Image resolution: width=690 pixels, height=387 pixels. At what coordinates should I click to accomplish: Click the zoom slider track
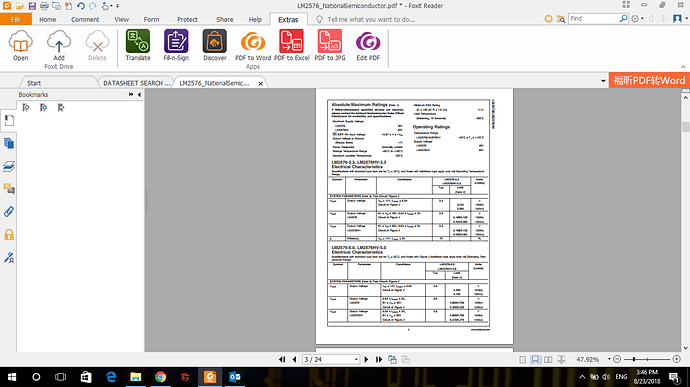[x=647, y=359]
